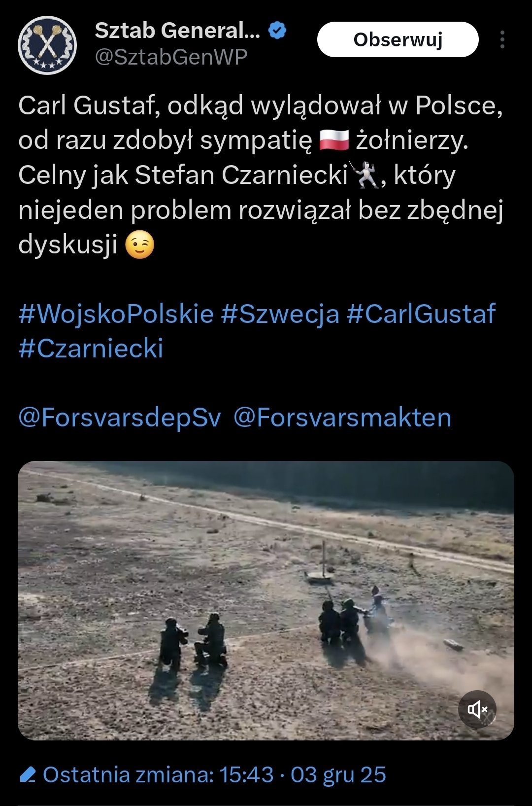Click the tweet text about Carl Gustaf
Screen dimensions: 532x806
click(x=261, y=175)
